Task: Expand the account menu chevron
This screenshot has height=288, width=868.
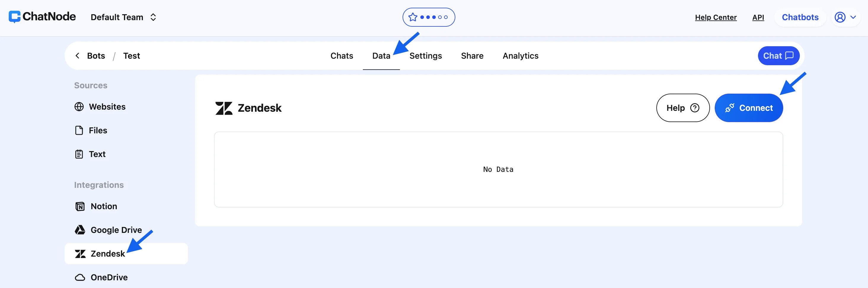Action: pyautogui.click(x=854, y=17)
